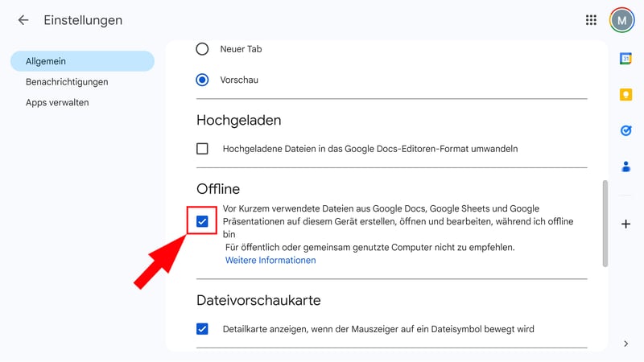
Task: Open Google Tasks in the side panel
Action: click(x=625, y=130)
